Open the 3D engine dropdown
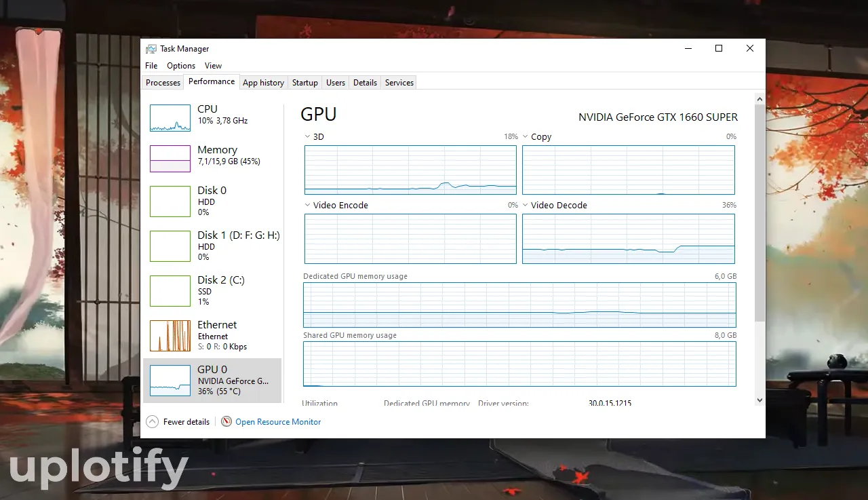The image size is (868, 500). [x=308, y=136]
